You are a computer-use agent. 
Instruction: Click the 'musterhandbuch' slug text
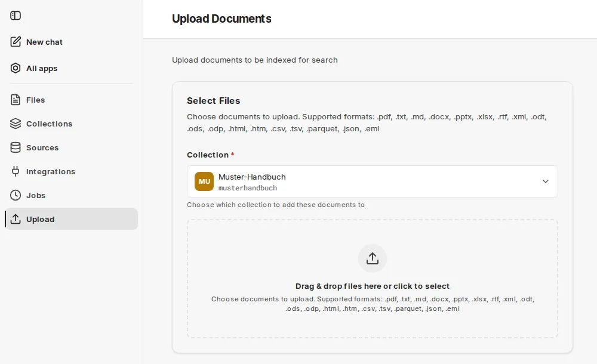[248, 188]
